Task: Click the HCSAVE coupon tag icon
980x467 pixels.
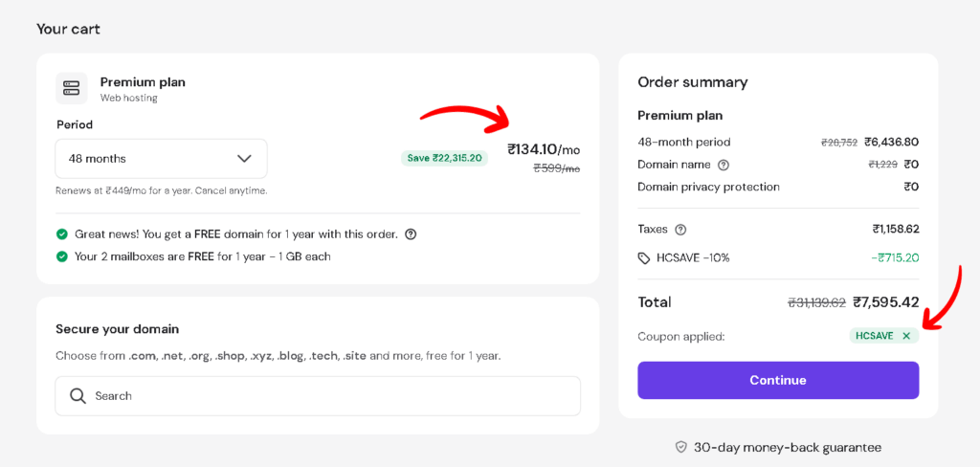Action: (644, 257)
